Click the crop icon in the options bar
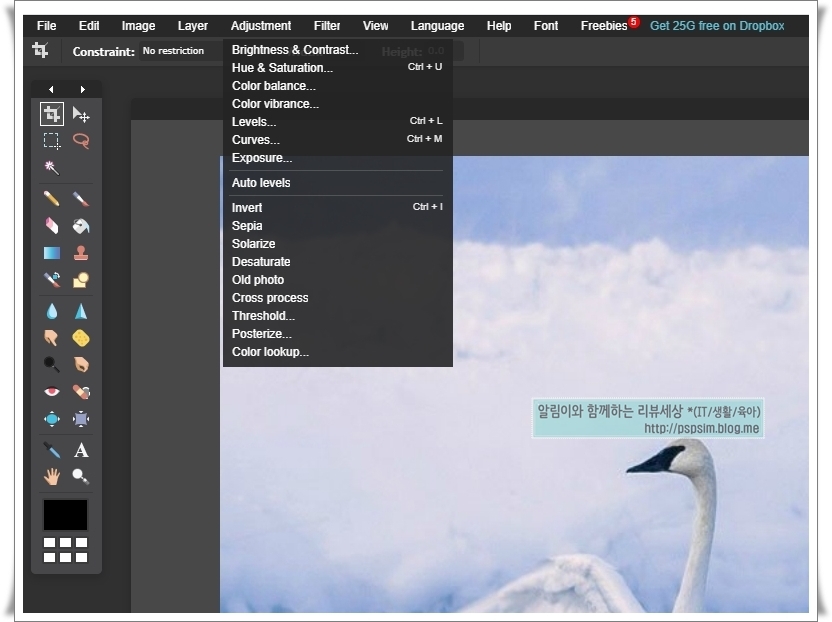The image size is (832, 622). pos(40,50)
